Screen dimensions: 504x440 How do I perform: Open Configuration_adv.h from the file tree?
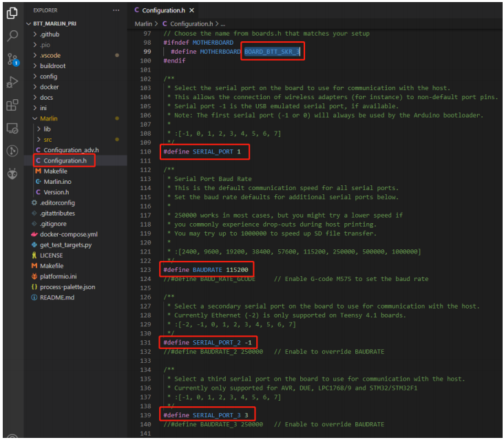71,149
